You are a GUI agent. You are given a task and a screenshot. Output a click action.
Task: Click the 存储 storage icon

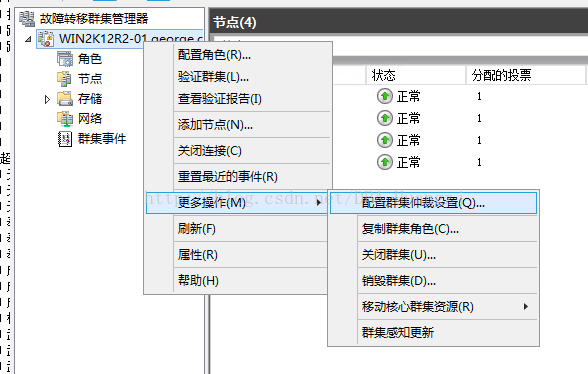pyautogui.click(x=65, y=99)
